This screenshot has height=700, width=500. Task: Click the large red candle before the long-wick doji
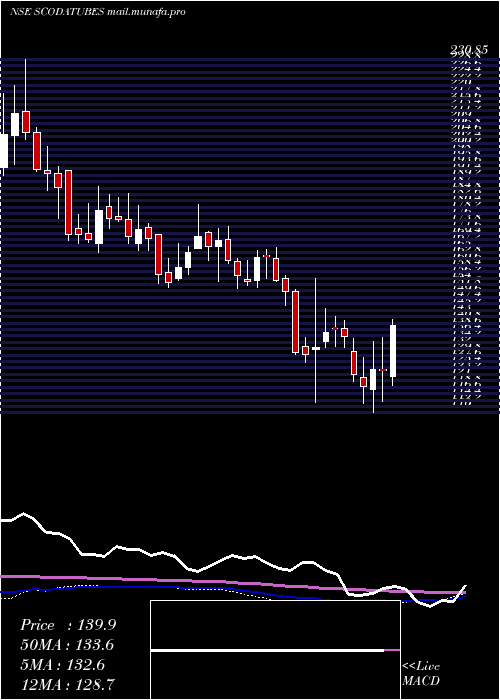click(x=295, y=322)
